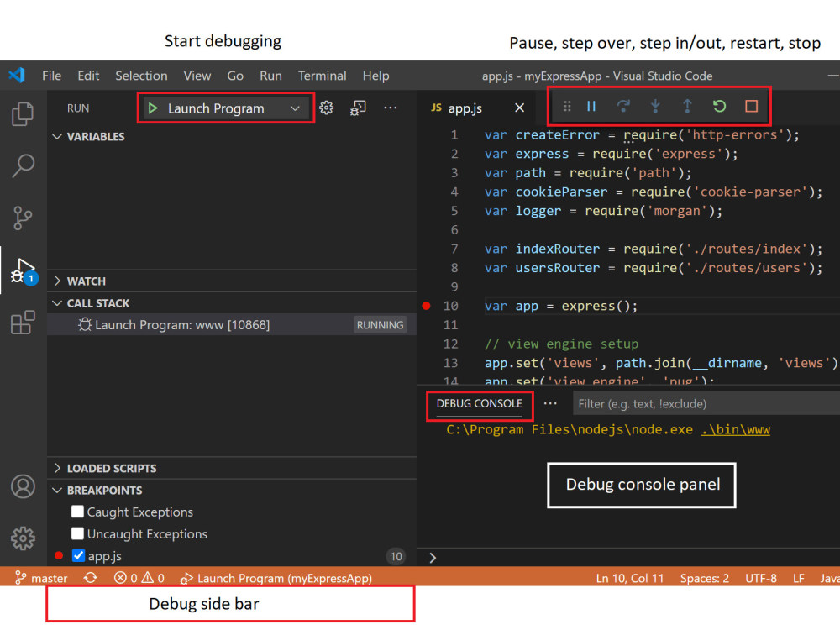Click the master branch status item
The height and width of the screenshot is (630, 840).
point(41,578)
